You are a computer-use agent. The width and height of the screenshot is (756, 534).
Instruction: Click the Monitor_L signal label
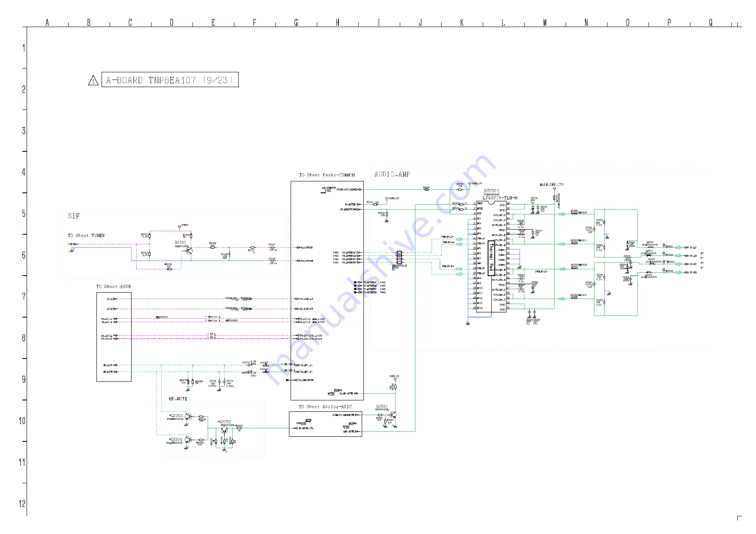click(x=214, y=317)
